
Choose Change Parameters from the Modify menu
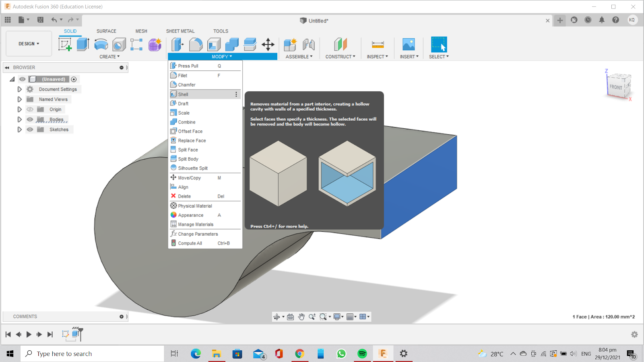pos(205,234)
